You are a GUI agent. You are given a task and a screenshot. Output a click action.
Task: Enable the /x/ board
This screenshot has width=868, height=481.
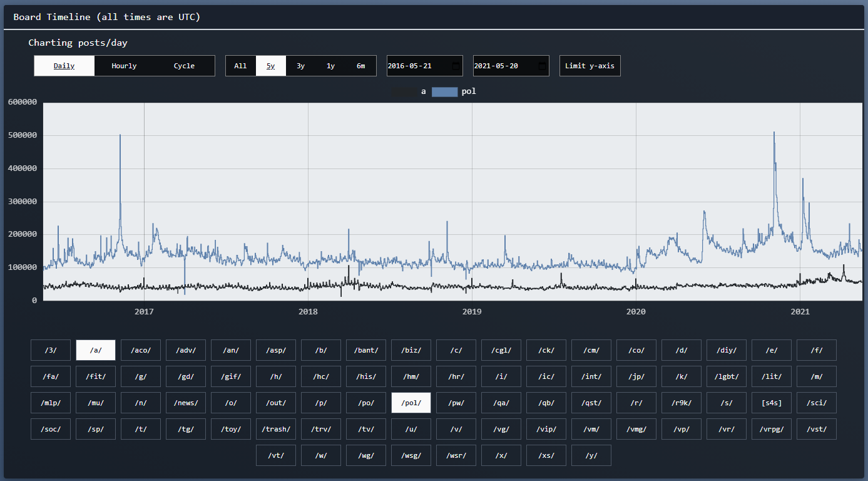pos(501,455)
